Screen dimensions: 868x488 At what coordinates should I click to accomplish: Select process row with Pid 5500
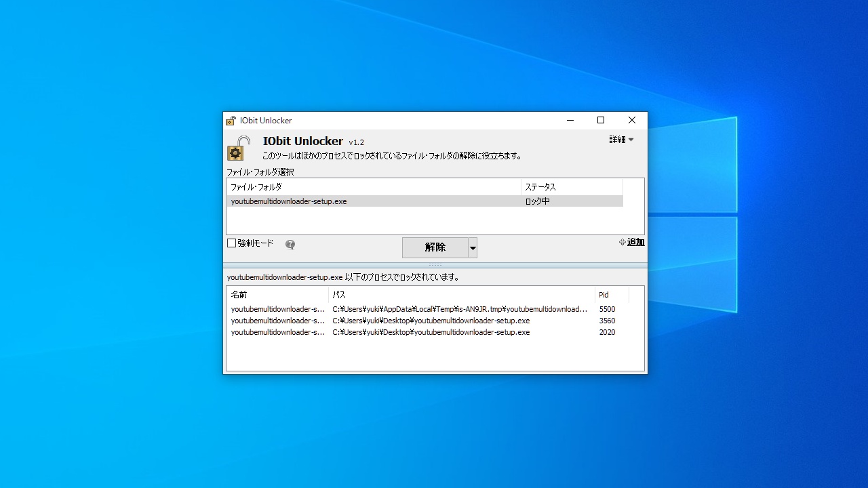428,309
